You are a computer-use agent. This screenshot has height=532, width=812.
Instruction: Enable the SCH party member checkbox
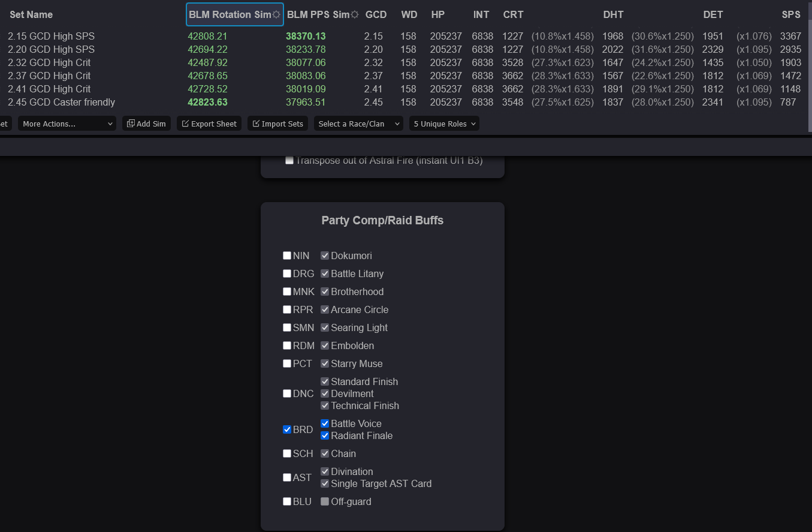pyautogui.click(x=287, y=453)
